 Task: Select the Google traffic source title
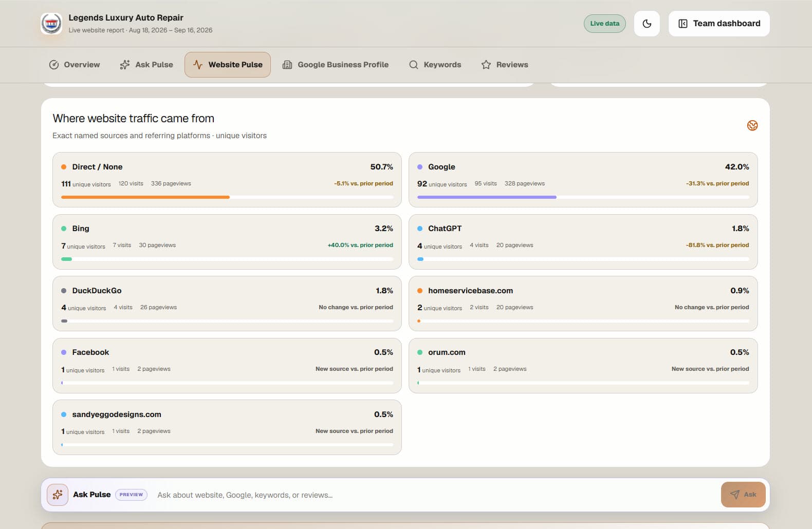pyautogui.click(x=441, y=167)
